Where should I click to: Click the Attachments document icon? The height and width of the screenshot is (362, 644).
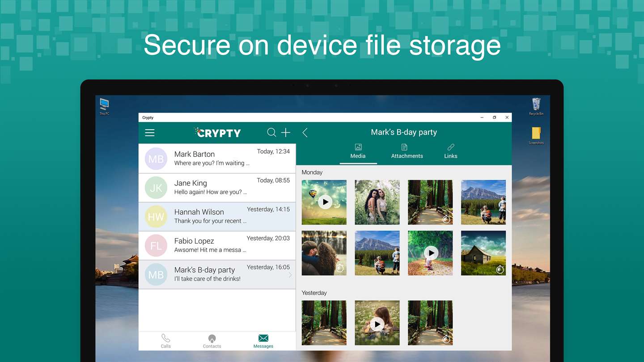tap(404, 147)
